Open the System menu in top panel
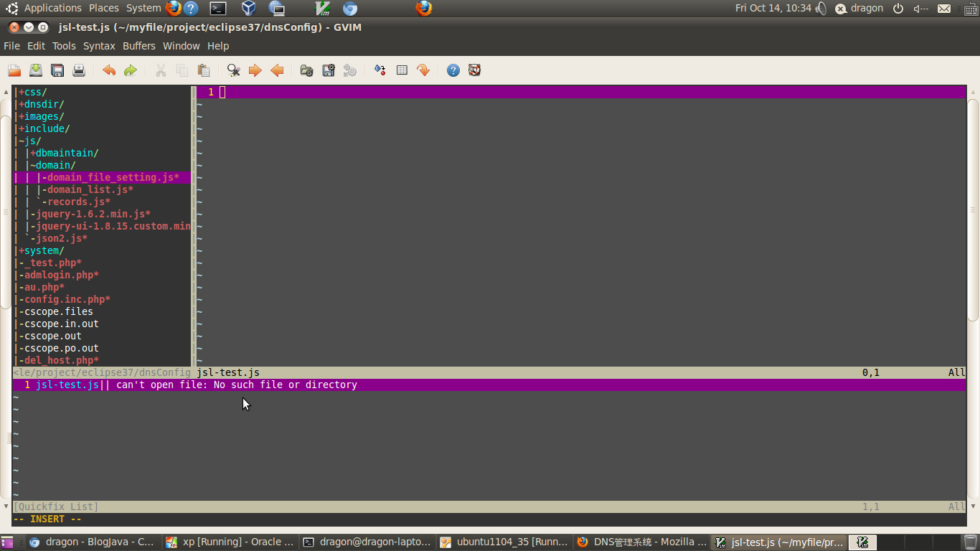Screen dimensions: 980x551 click(143, 8)
